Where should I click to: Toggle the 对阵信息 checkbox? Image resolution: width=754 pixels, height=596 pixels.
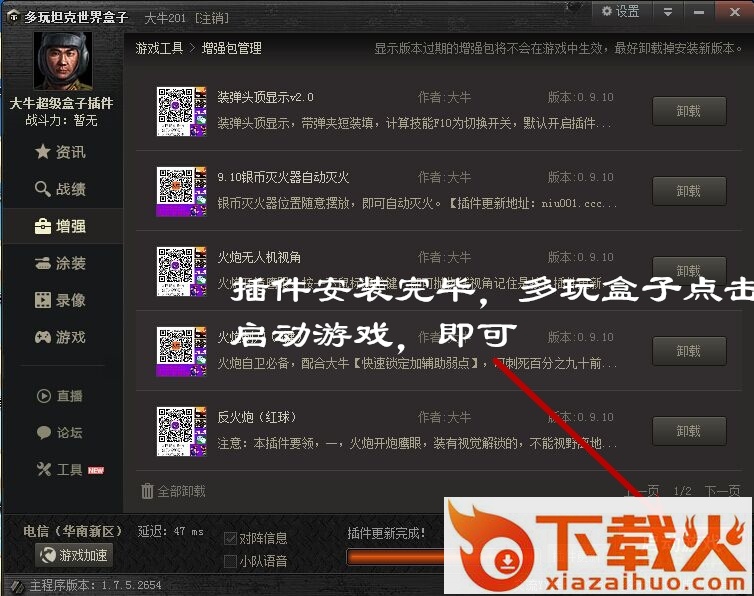(230, 538)
